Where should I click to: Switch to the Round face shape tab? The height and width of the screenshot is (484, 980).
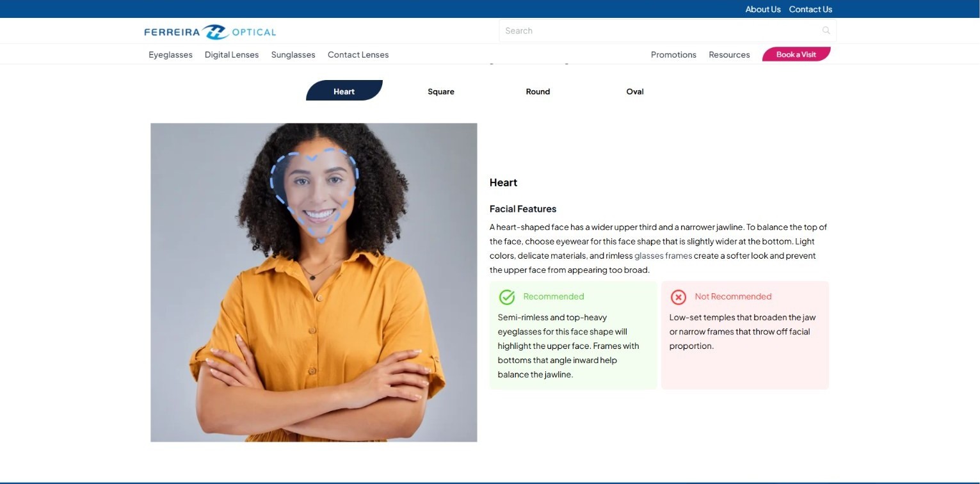538,92
